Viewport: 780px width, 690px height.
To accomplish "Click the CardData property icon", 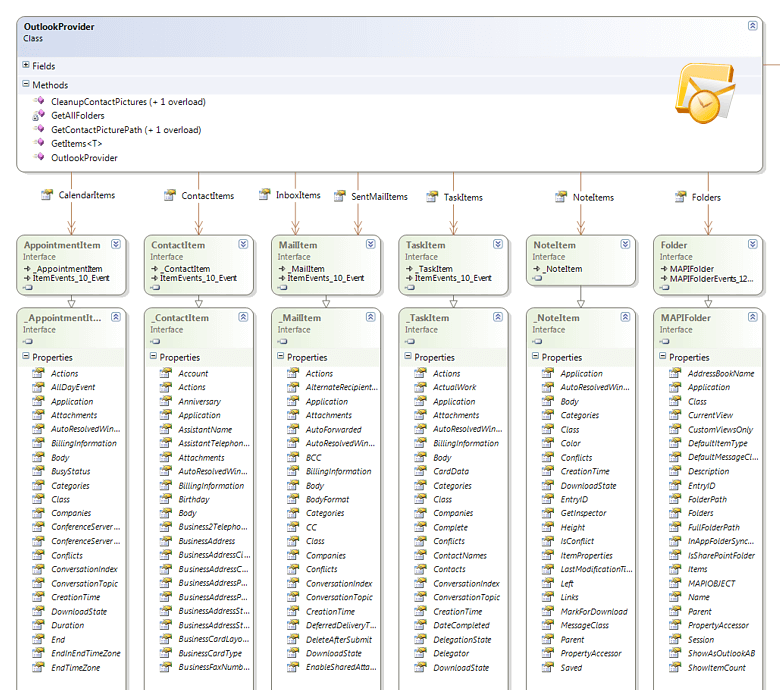I will (x=420, y=471).
